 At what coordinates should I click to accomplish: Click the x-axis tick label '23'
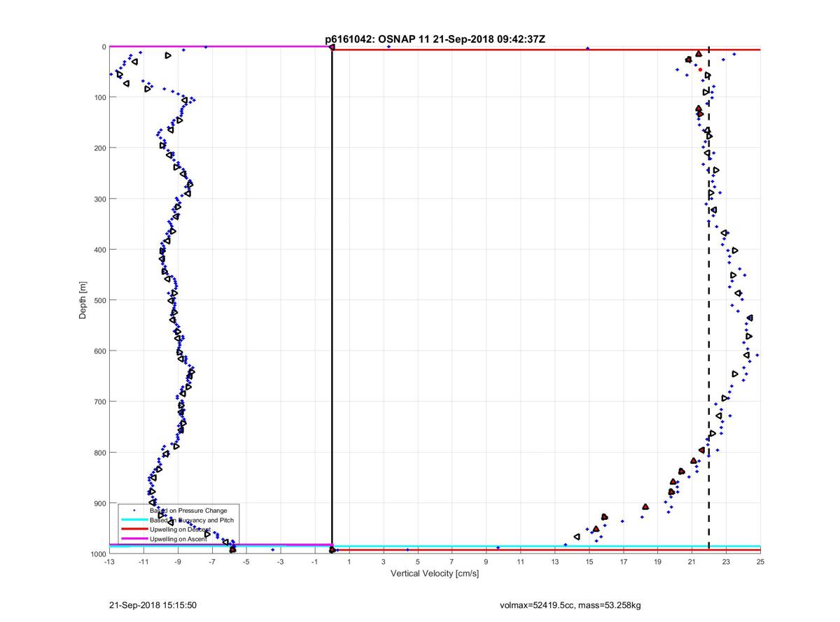tap(726, 561)
